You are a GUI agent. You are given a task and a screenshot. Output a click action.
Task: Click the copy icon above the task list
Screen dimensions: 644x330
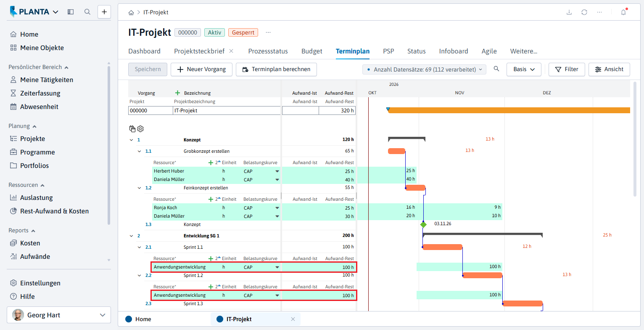(x=132, y=129)
